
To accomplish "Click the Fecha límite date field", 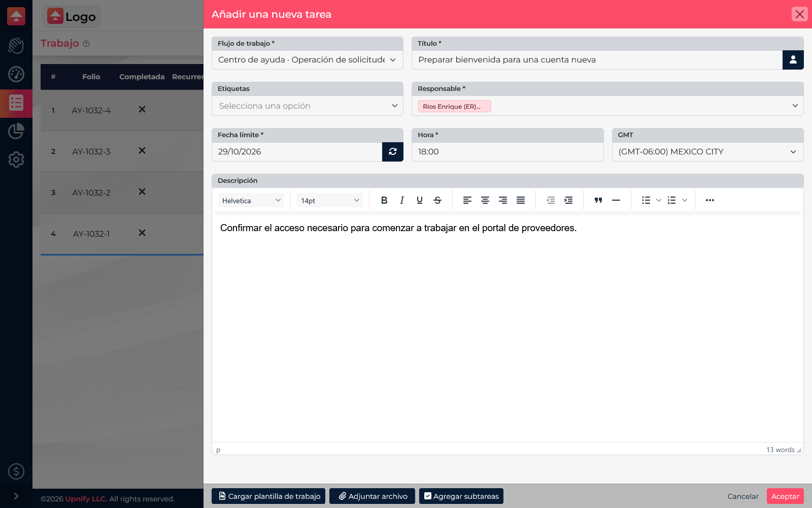I will point(297,152).
